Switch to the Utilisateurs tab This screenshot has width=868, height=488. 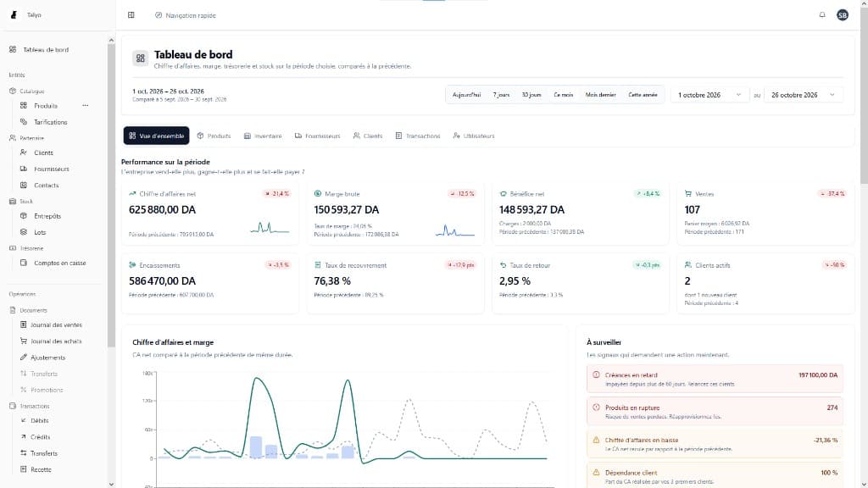pos(474,136)
